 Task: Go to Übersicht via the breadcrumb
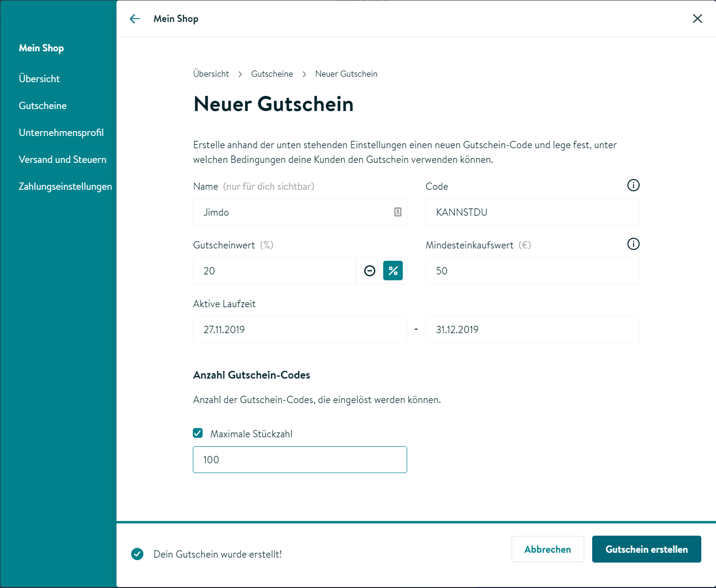(211, 74)
